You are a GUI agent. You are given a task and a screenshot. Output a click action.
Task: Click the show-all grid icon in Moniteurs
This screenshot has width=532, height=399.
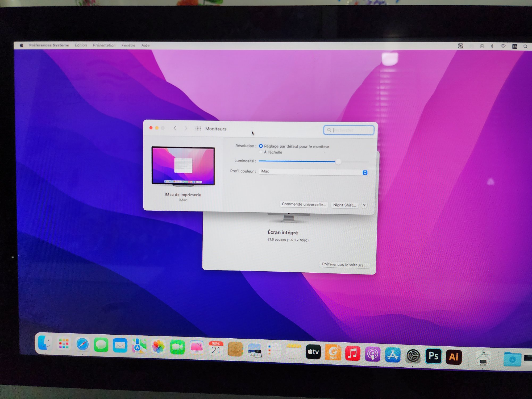198,128
